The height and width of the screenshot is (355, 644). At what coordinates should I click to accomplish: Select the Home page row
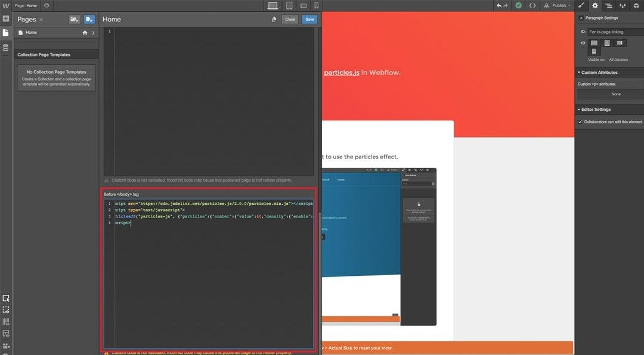56,33
